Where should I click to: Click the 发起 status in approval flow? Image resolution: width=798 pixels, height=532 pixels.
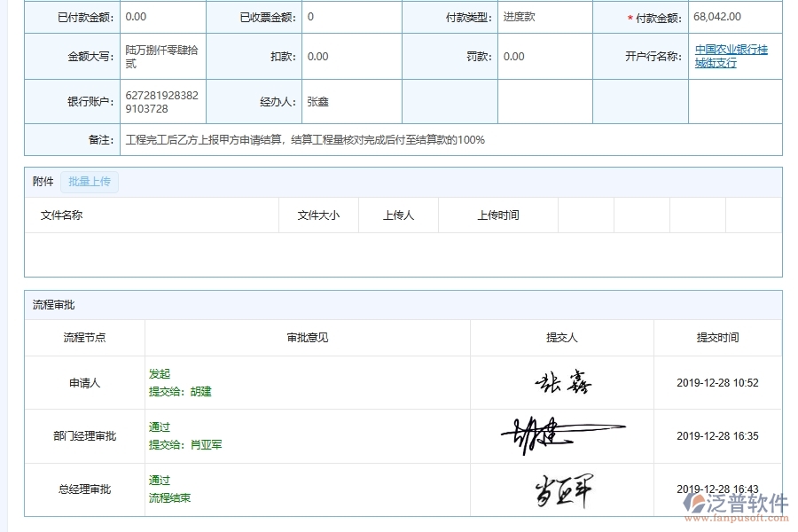pos(159,374)
